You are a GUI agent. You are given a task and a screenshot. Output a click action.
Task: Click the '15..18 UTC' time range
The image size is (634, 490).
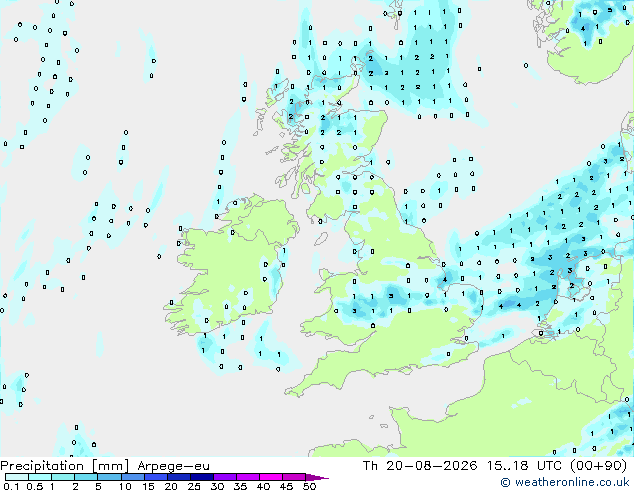[524, 466]
